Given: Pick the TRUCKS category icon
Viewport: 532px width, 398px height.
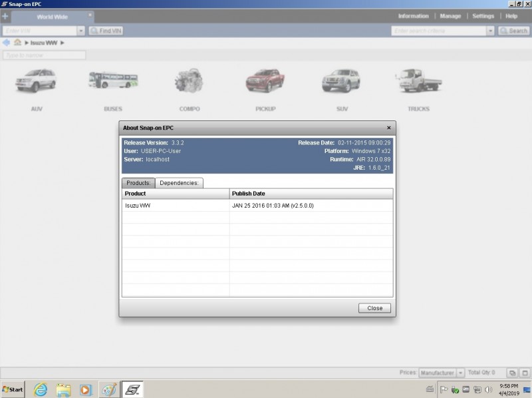Looking at the screenshot, I should 418,82.
